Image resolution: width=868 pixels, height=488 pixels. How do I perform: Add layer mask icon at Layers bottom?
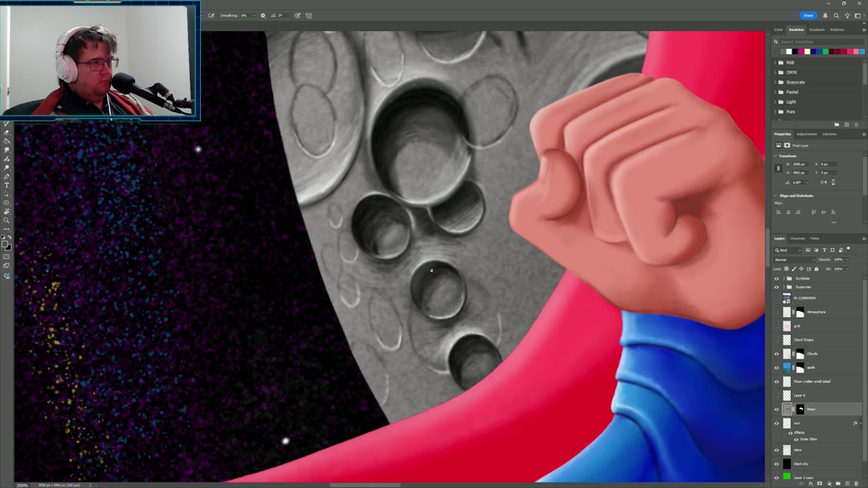click(x=819, y=483)
